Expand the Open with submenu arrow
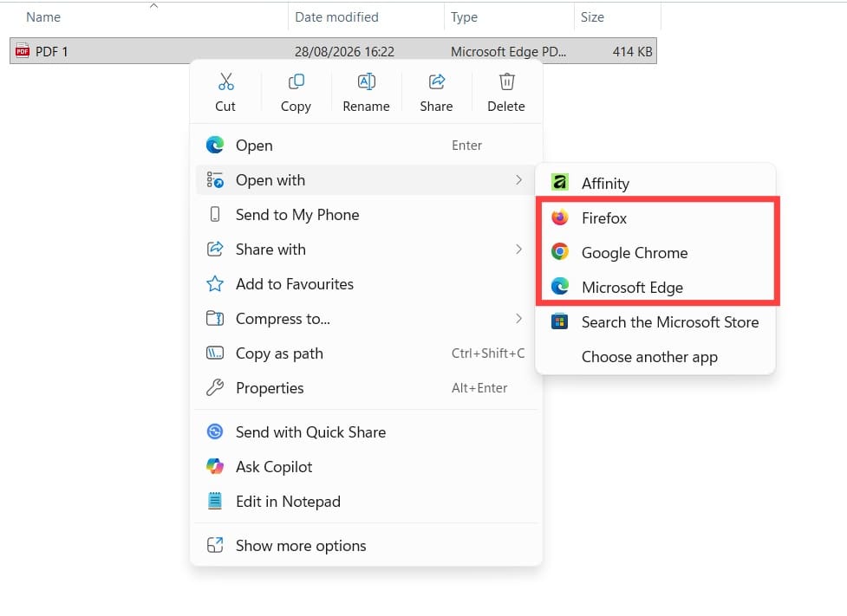This screenshot has height=616, width=847. pyautogui.click(x=518, y=180)
